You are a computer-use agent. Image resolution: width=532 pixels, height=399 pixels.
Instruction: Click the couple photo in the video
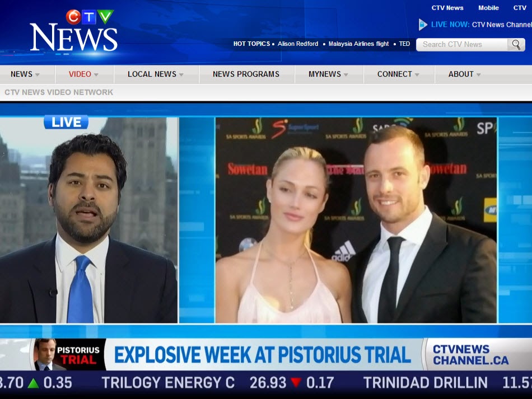click(356, 220)
